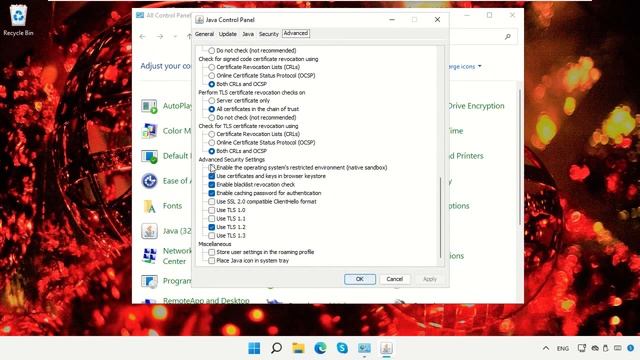Click the Control Panel window vertical scrollbar
This screenshot has width=640, height=360.
coord(520,157)
